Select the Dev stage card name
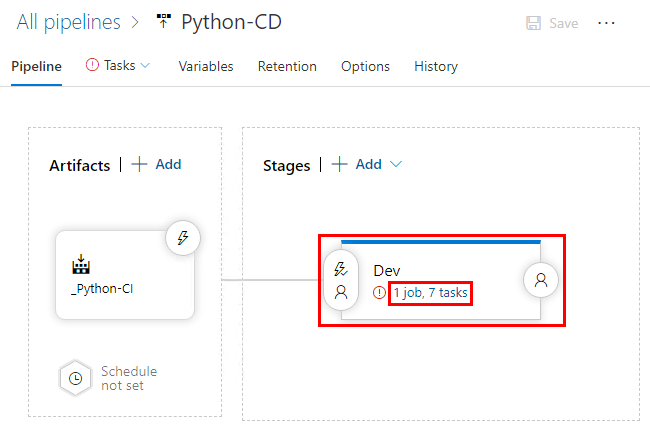Screen dimensions: 650x427 [x=387, y=271]
